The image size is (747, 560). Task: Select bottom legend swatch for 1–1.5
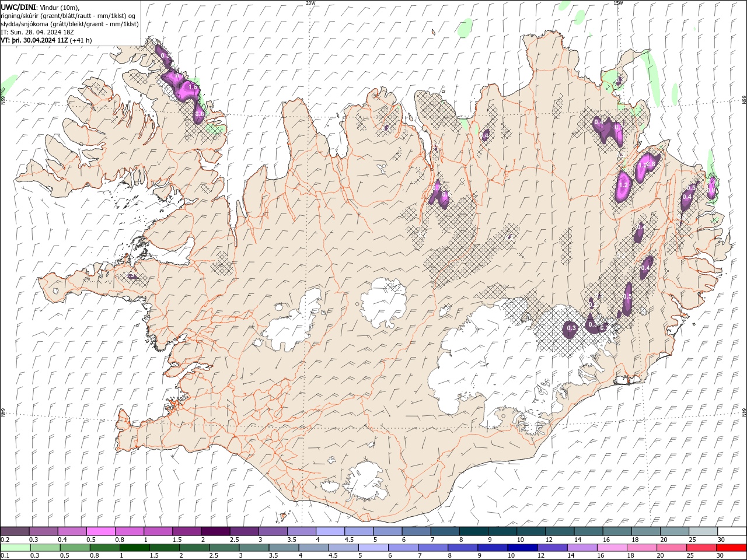135,548
